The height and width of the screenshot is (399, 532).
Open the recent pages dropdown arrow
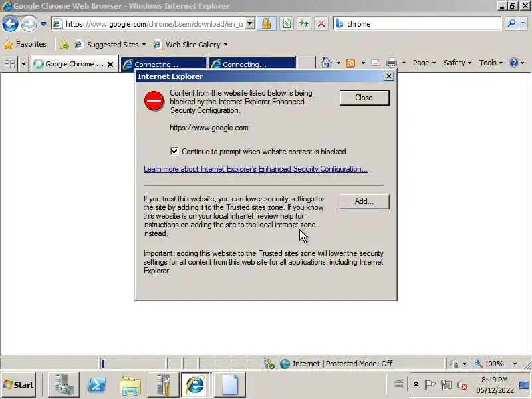(43, 24)
